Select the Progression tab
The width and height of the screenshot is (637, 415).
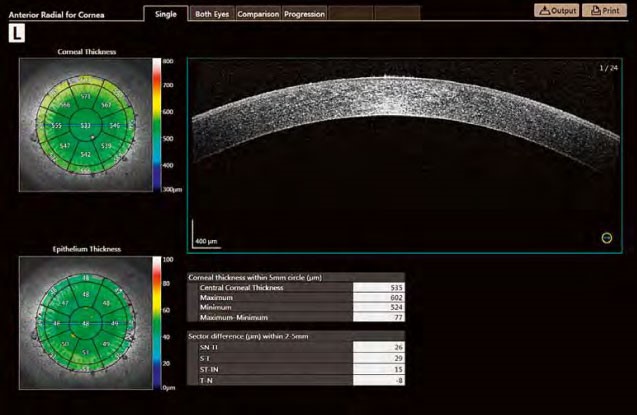(304, 14)
